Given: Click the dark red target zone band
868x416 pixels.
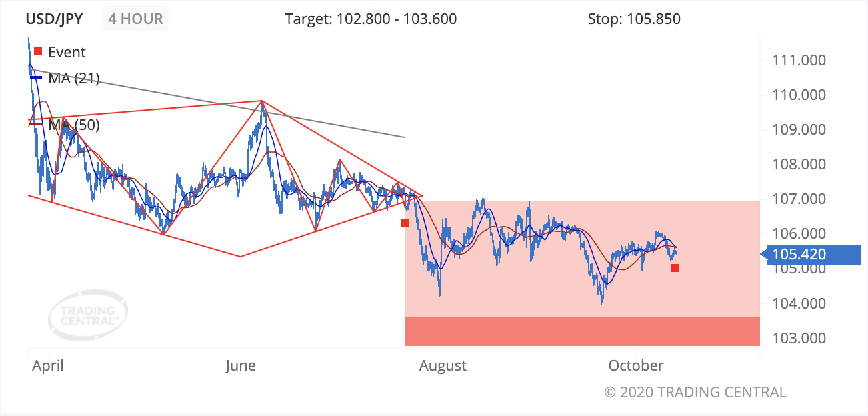Looking at the screenshot, I should click(x=582, y=331).
